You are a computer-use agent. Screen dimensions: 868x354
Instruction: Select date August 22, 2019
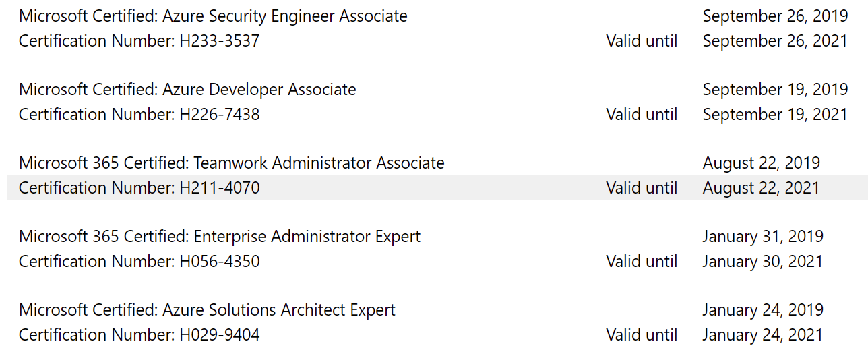(x=762, y=163)
